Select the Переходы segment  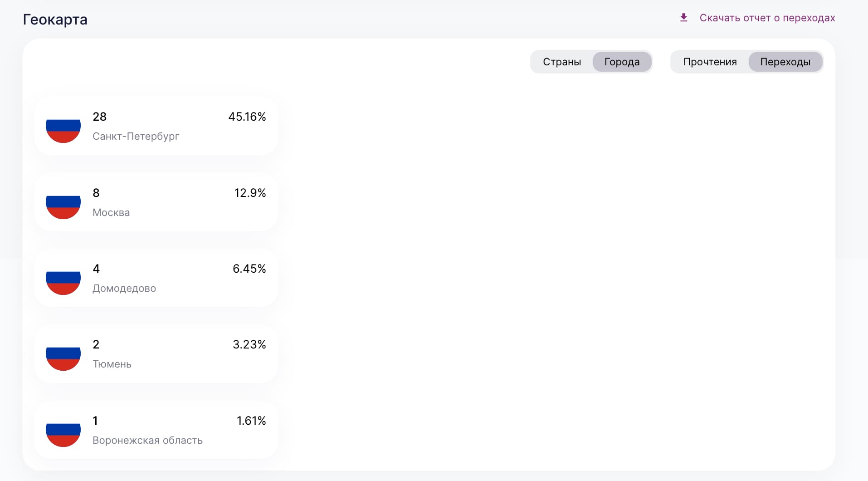(x=785, y=62)
